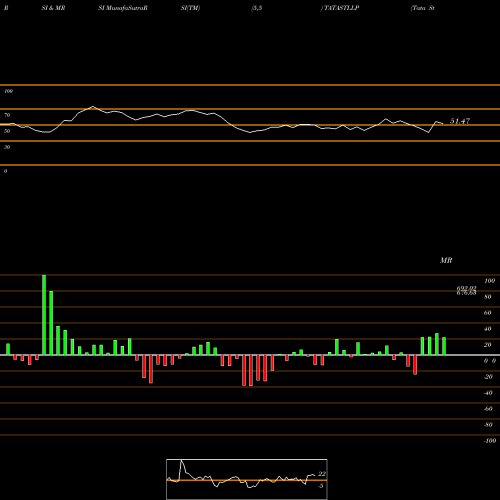The width and height of the screenshot is (500, 500).
Task: Click the tallest green histogram bar
Action: coord(44,315)
